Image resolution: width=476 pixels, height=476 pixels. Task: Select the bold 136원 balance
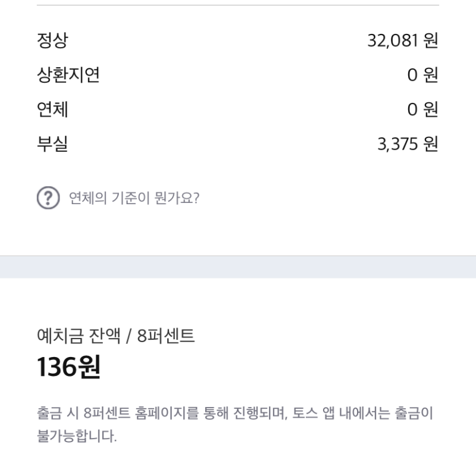coord(68,367)
